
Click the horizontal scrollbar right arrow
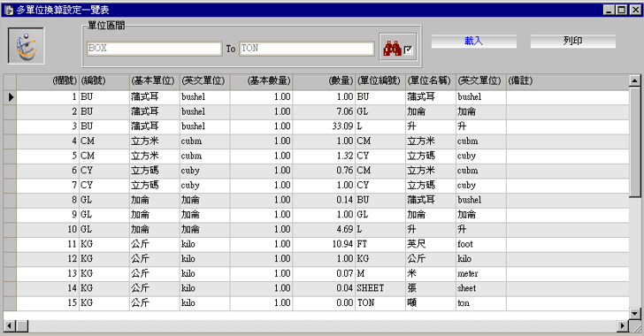623,326
